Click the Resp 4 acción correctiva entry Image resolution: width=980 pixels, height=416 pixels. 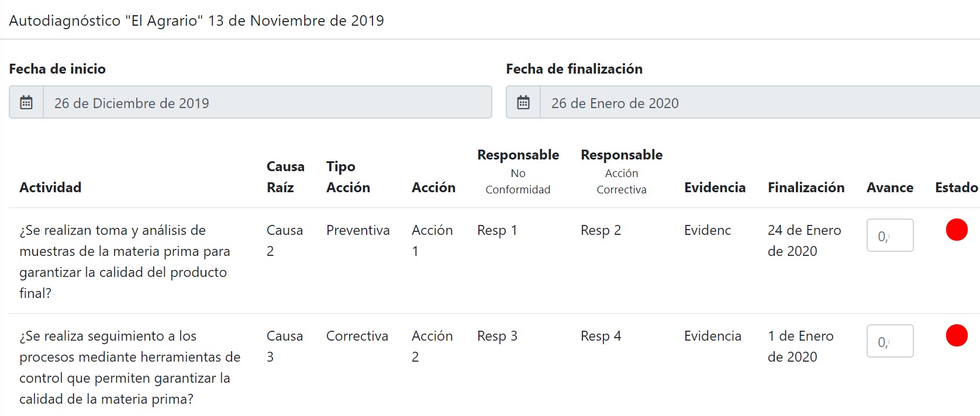pos(601,336)
